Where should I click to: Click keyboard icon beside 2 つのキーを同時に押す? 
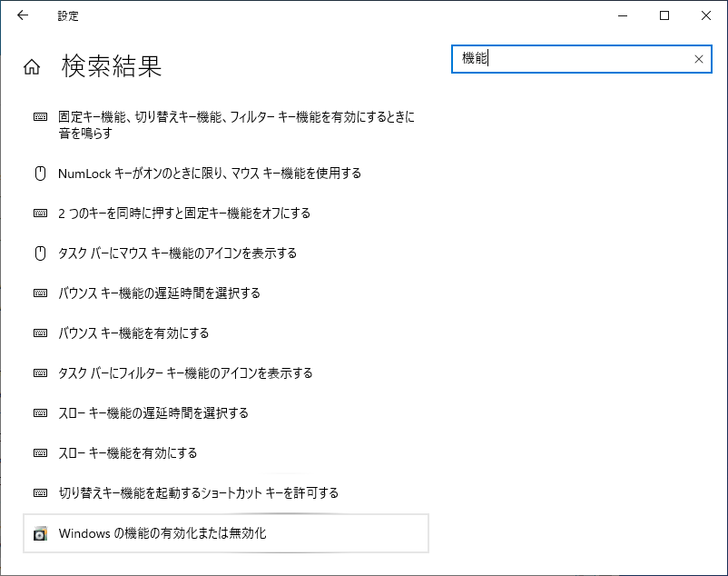point(40,214)
